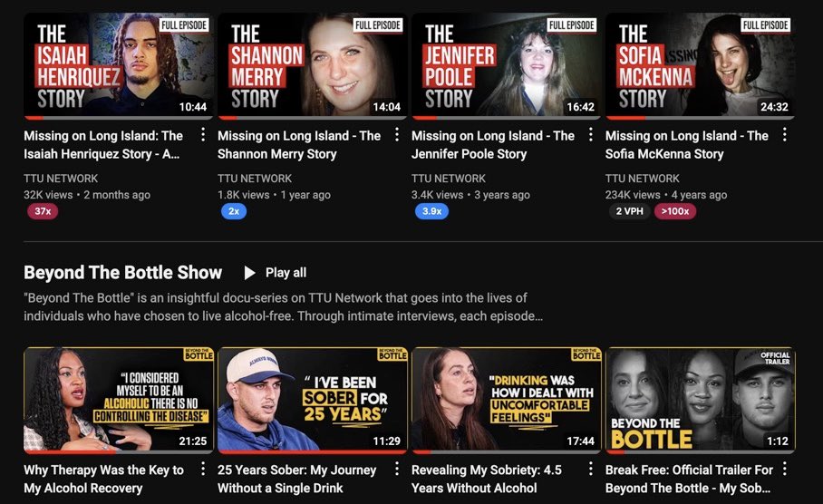The width and height of the screenshot is (823, 504).
Task: Click '234K views • 4 years ago' text
Action: [x=666, y=195]
